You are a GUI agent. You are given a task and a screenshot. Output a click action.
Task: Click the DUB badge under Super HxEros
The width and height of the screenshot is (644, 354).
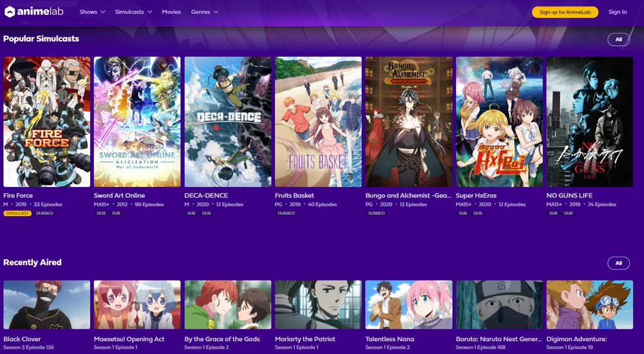pos(478,213)
